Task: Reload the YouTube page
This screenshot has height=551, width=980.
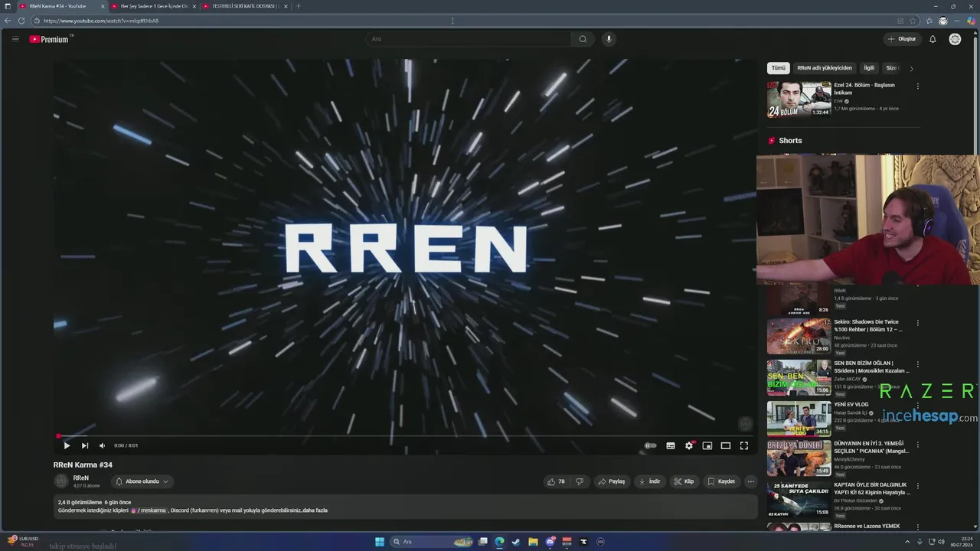Action: coord(21,21)
